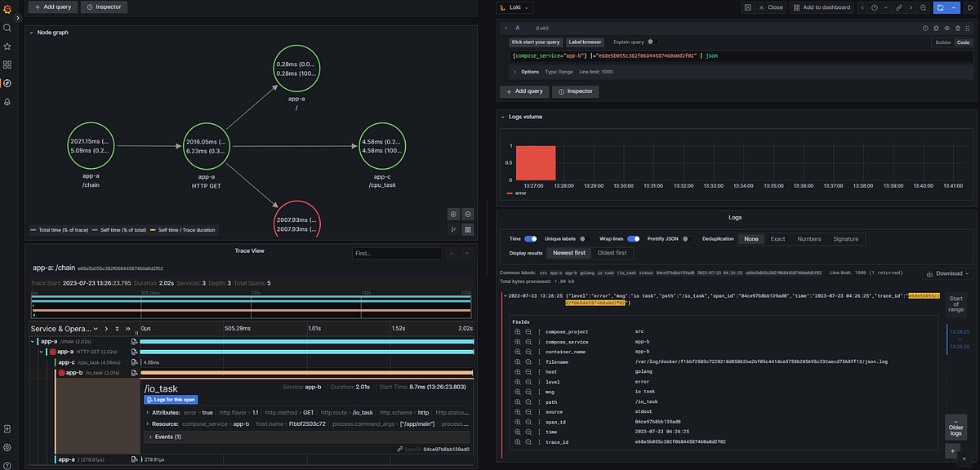Click the split view icon near Close
Image resolution: width=980 pixels, height=470 pixels.
pos(748,7)
